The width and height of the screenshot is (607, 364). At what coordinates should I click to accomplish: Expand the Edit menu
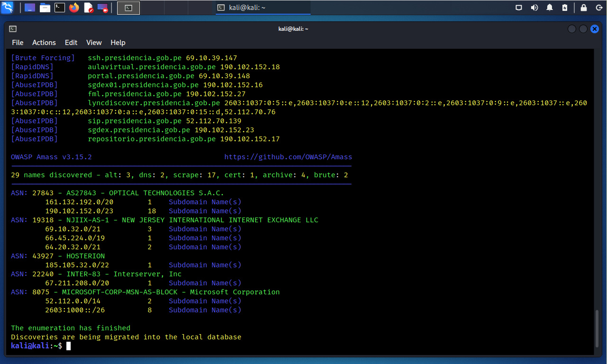(71, 43)
